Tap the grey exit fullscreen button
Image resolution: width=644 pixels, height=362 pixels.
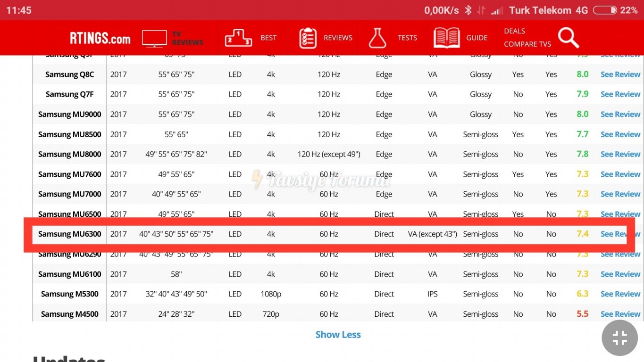pyautogui.click(x=619, y=337)
